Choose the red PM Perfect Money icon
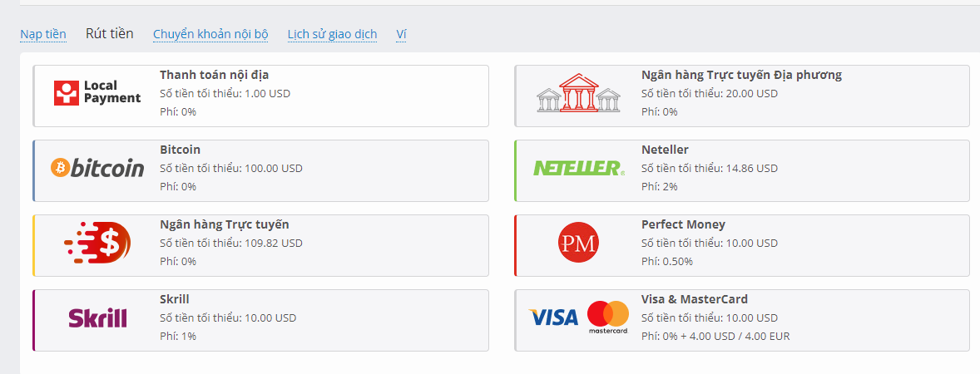This screenshot has width=980, height=374. pos(578,242)
